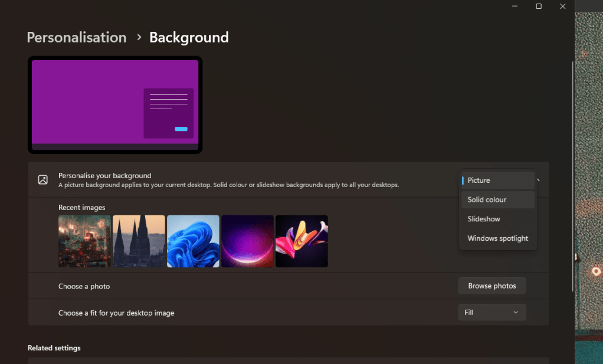Select the blue Windows bloom recent image
603x364 pixels.
point(193,241)
